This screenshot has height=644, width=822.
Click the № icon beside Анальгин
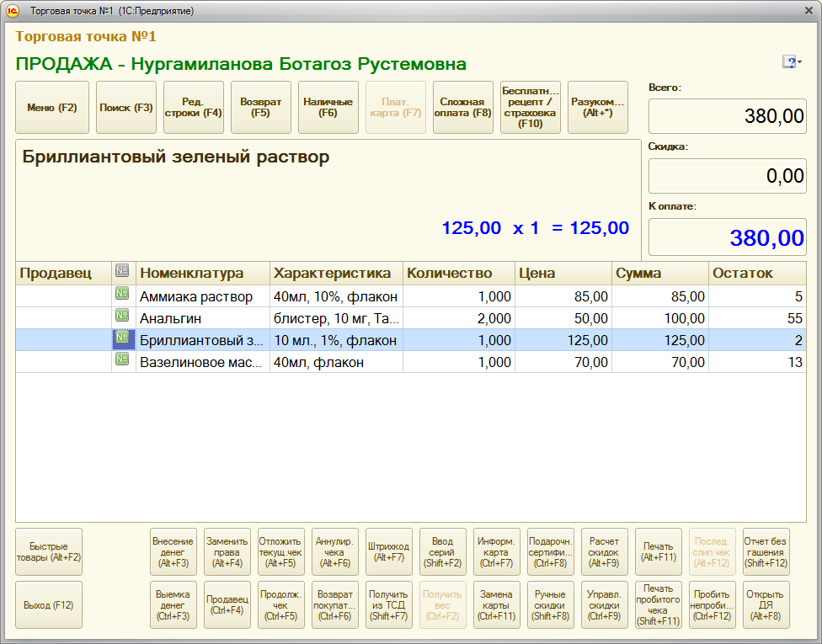(122, 317)
